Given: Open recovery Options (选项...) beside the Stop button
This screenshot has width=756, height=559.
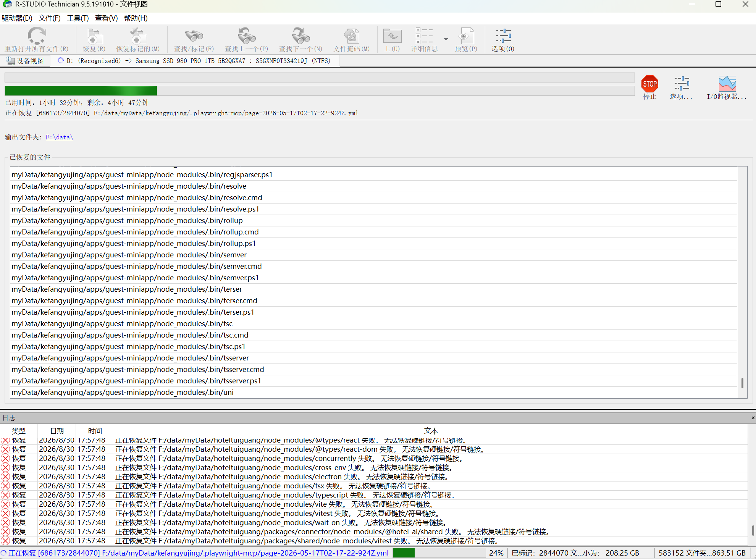Looking at the screenshot, I should 681,84.
